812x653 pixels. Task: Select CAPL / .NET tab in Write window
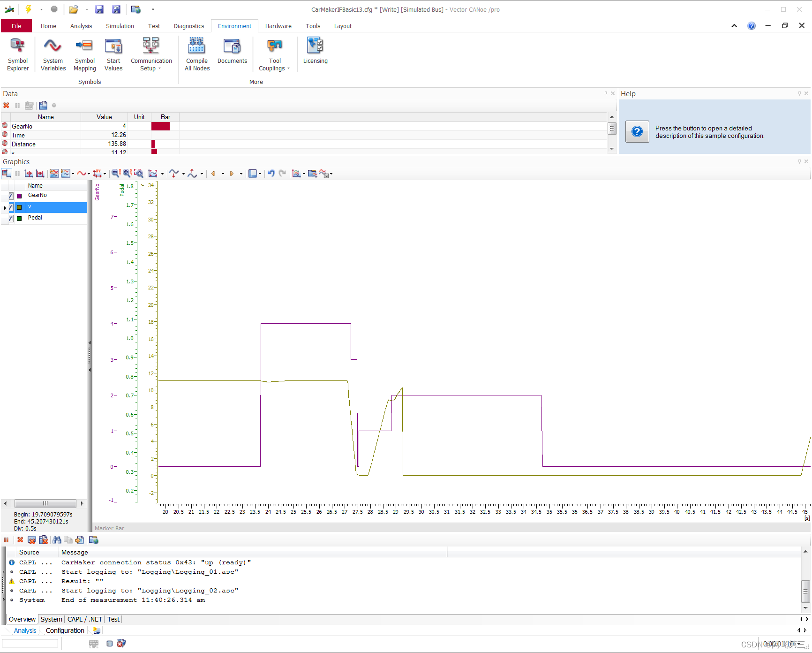(x=85, y=619)
